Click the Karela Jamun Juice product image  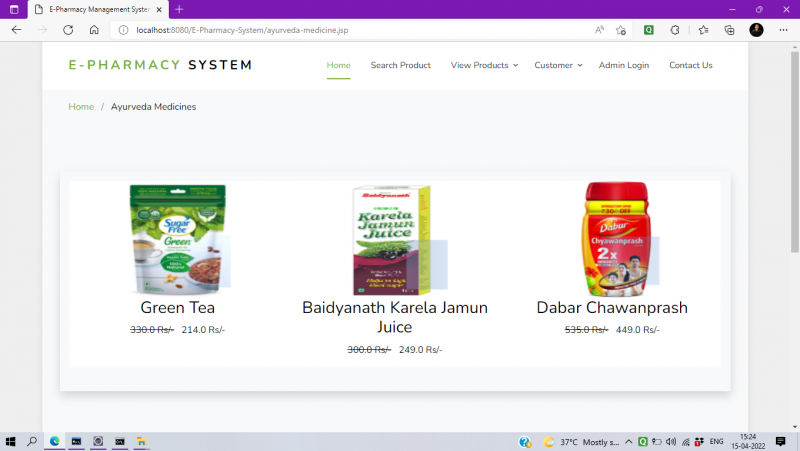pos(393,240)
